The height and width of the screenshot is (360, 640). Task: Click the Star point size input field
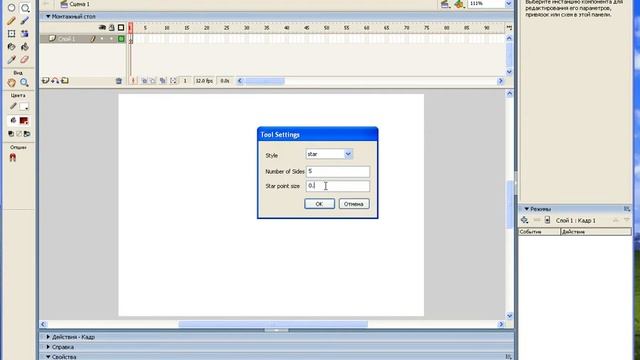pos(338,186)
